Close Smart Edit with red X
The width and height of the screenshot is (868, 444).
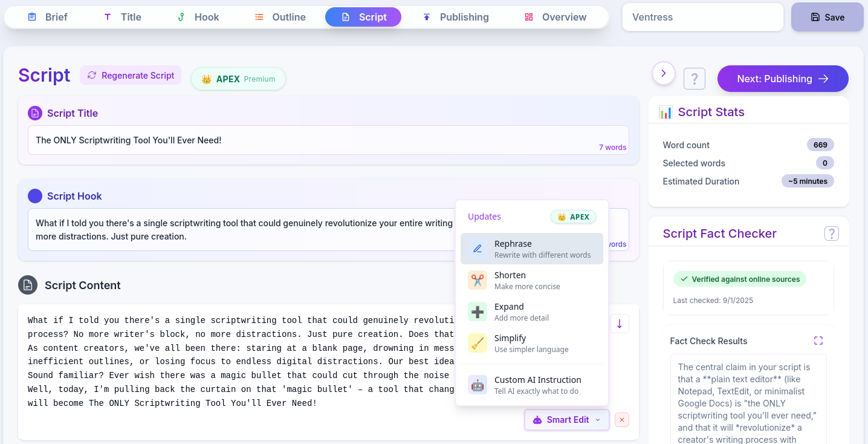(x=622, y=420)
